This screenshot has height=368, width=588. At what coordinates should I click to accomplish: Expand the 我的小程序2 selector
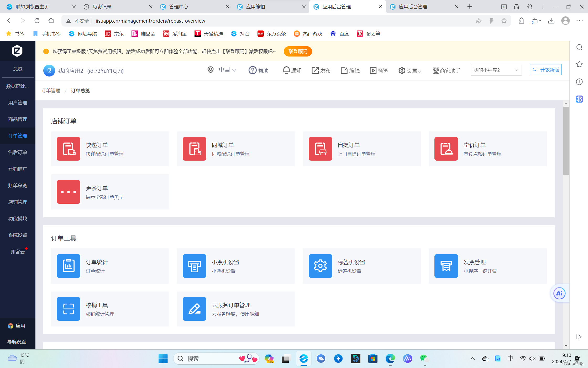[496, 70]
